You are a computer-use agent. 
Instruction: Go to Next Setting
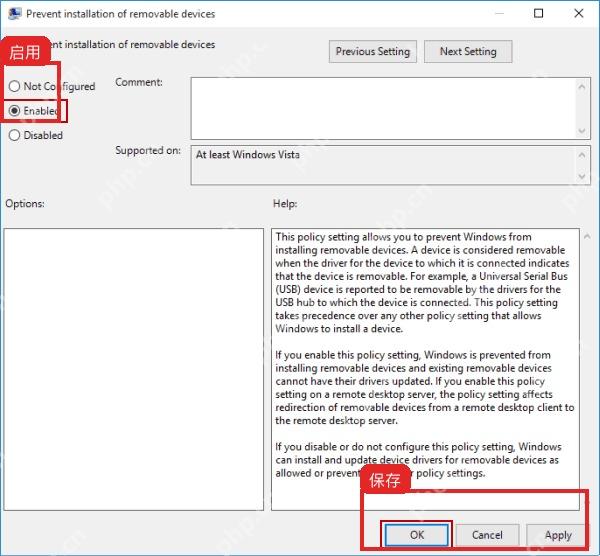pyautogui.click(x=468, y=51)
